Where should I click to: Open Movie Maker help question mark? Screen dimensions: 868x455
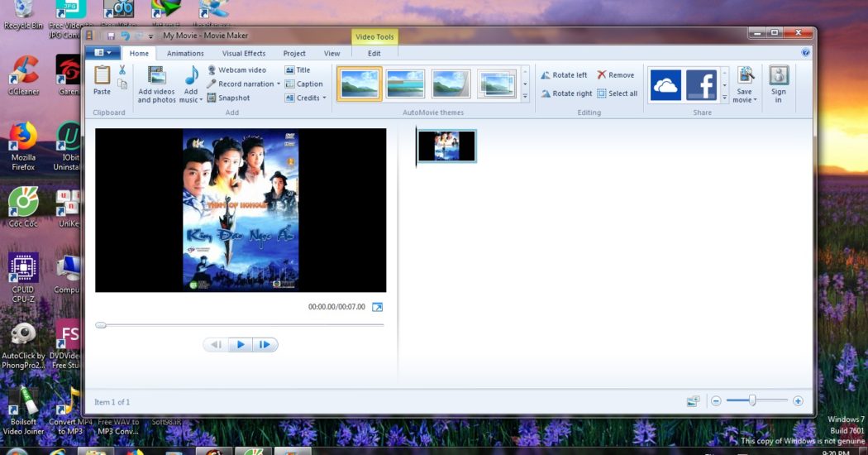pos(805,53)
